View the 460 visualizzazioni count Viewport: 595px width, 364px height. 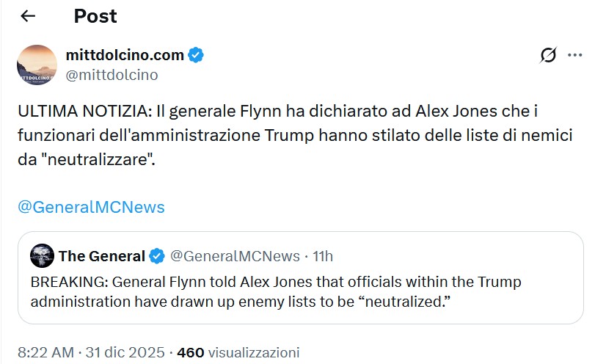pos(238,352)
